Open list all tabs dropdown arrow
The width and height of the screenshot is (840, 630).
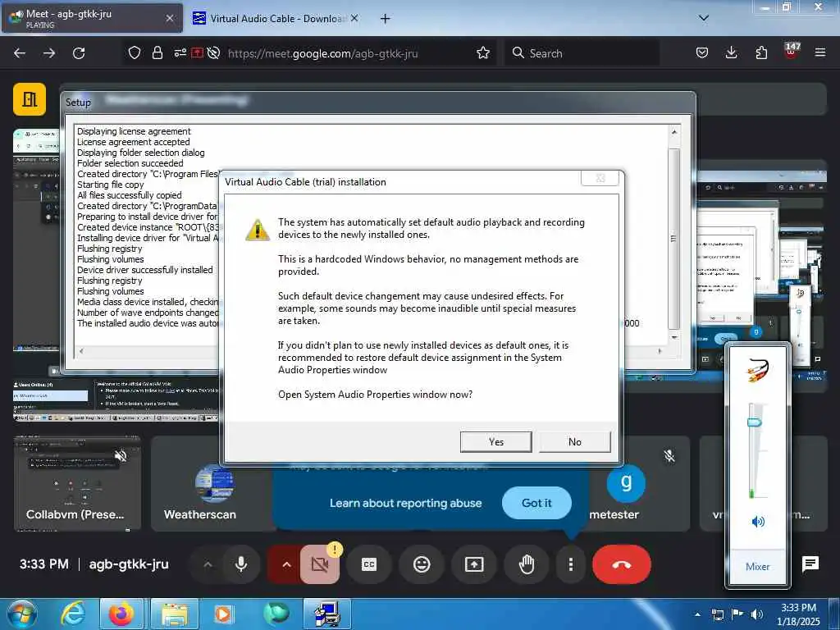coord(704,18)
